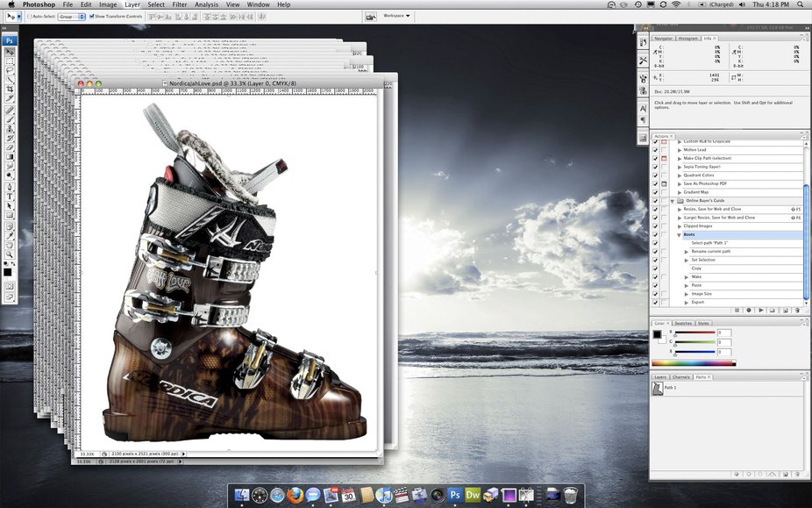Expand the Clipped Images action
The height and width of the screenshot is (508, 812).
click(x=680, y=226)
